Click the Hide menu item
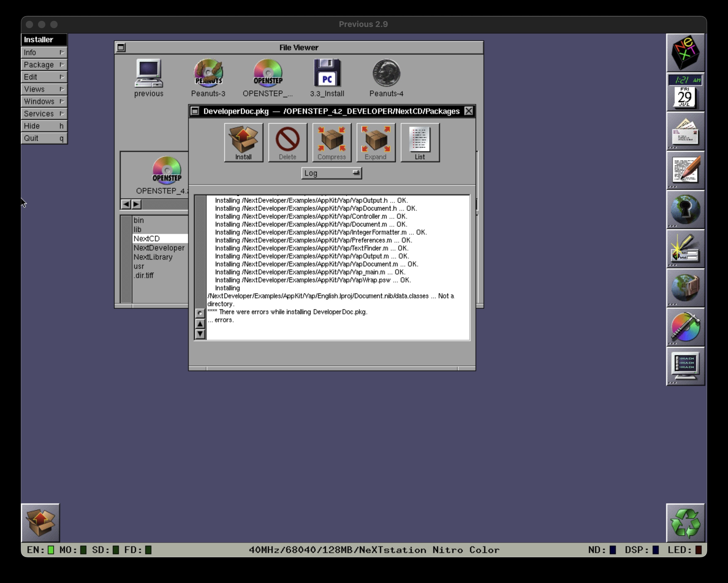This screenshot has height=583, width=728. (x=44, y=126)
